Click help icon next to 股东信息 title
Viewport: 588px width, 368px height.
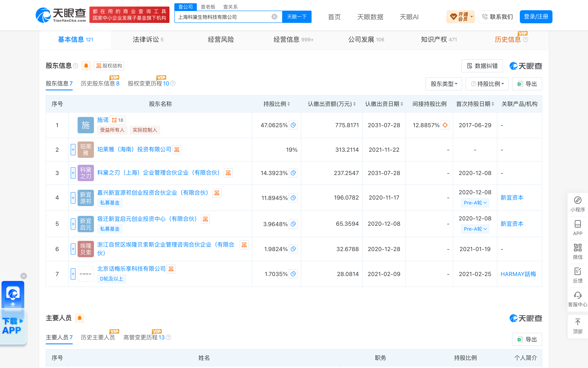click(76, 66)
